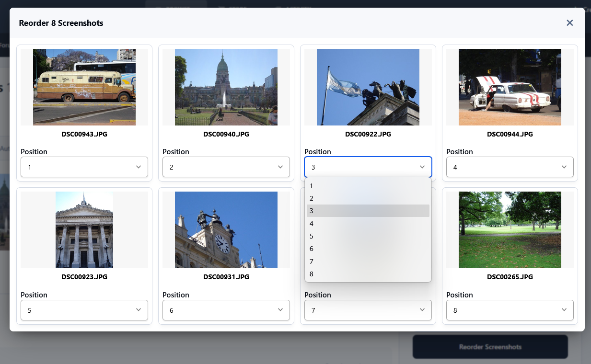Choose option 6 in the open list

tap(368, 249)
